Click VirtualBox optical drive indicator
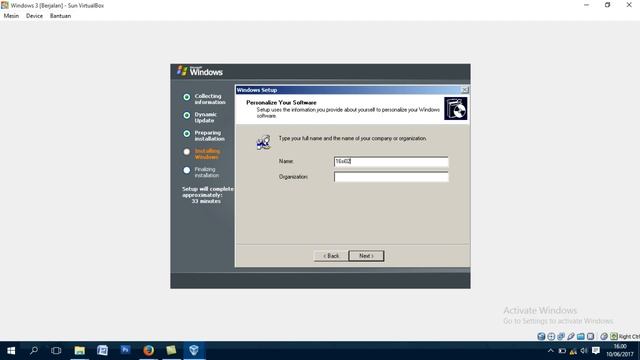This screenshot has width=640, height=360. [551, 336]
